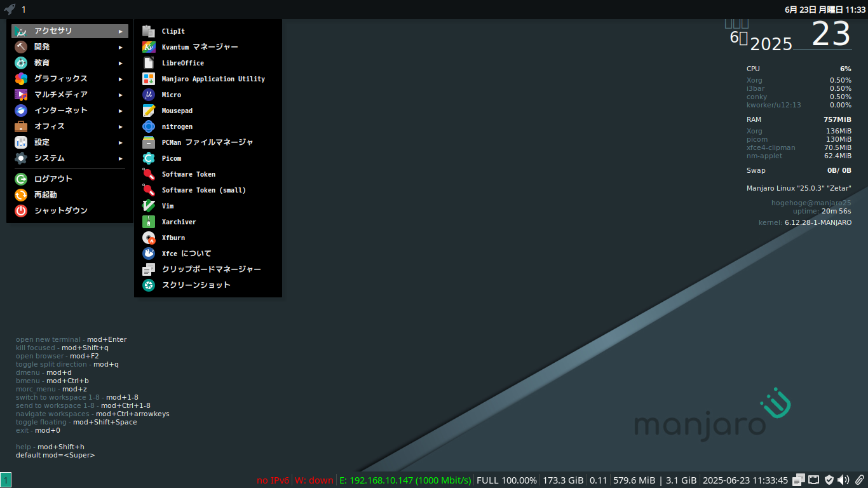Screen dimensions: 868x488
Task: Click the wired network tray icon
Action: pos(814,480)
